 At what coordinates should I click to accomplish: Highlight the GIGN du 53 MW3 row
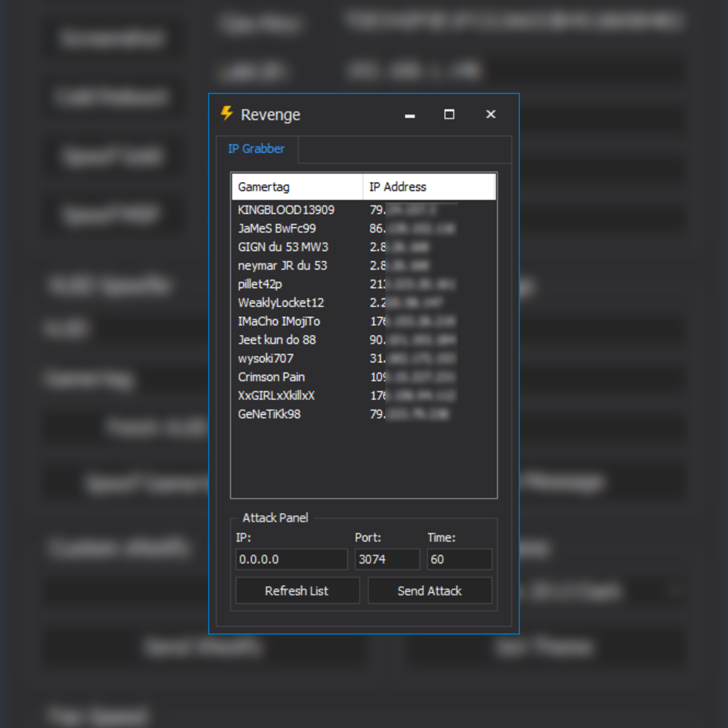pos(283,248)
